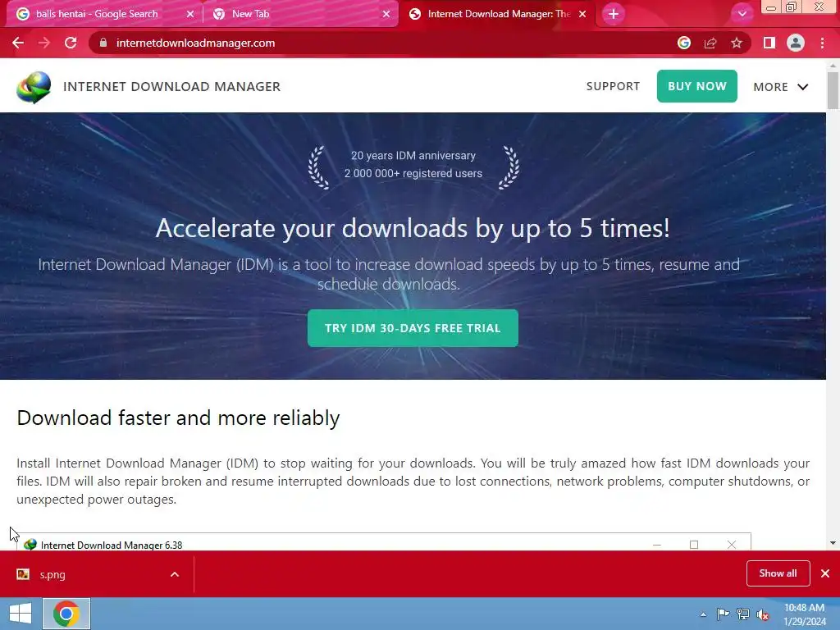Click the taskbar clock and date
The height and width of the screenshot is (630, 840).
coord(804,614)
